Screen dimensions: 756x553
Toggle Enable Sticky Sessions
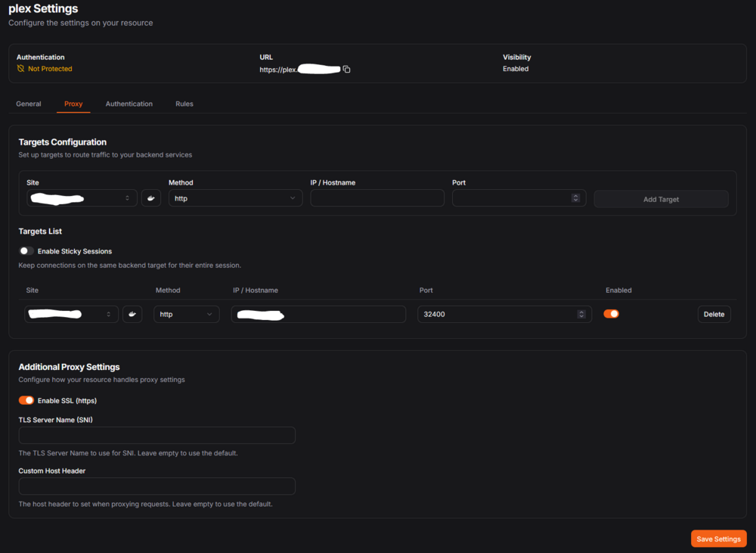tap(26, 251)
